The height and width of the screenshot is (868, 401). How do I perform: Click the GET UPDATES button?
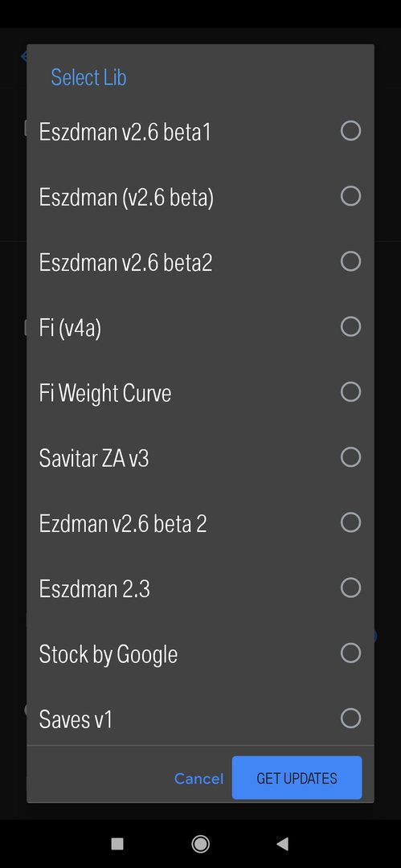point(297,778)
